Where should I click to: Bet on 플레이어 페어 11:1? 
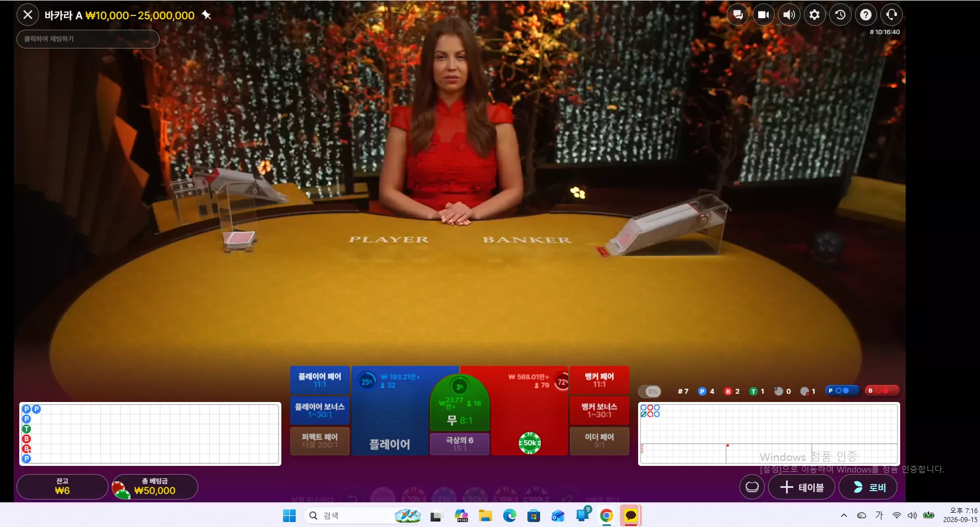(320, 380)
